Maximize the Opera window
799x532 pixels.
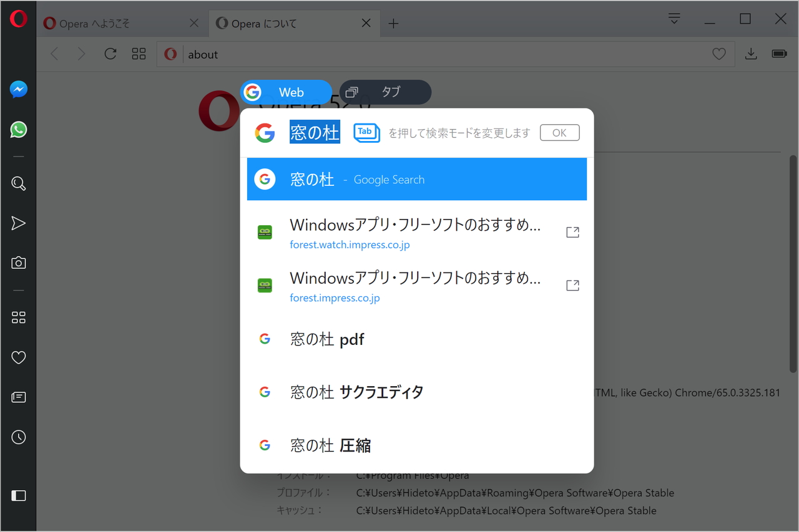[x=745, y=19]
